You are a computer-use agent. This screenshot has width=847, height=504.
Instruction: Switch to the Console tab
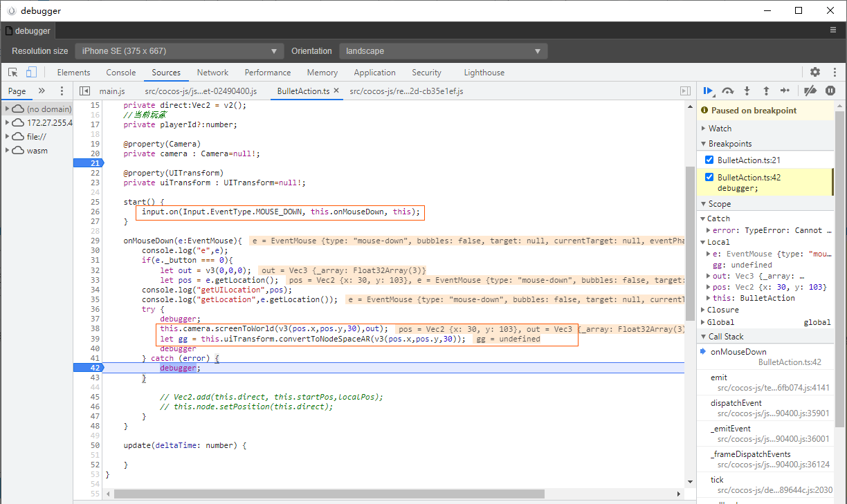coord(121,73)
